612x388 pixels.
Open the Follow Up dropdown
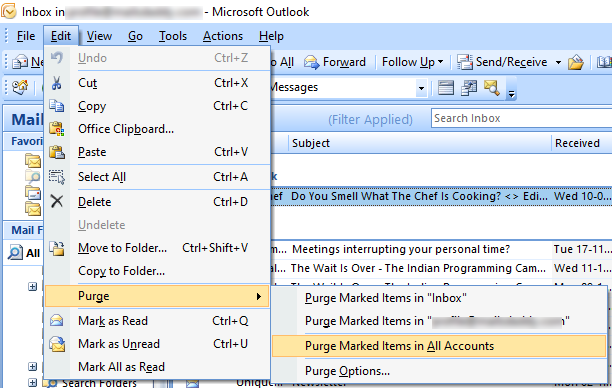click(x=413, y=62)
